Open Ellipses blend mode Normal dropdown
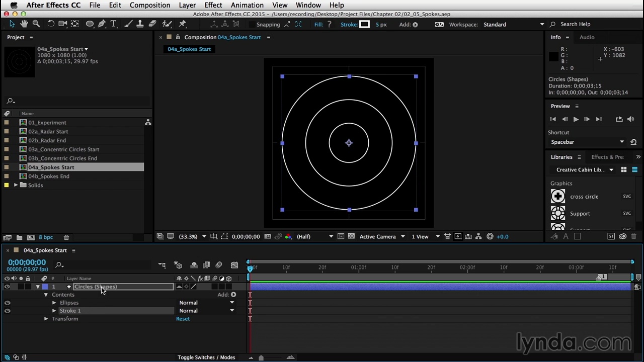644x362 pixels. tap(206, 303)
